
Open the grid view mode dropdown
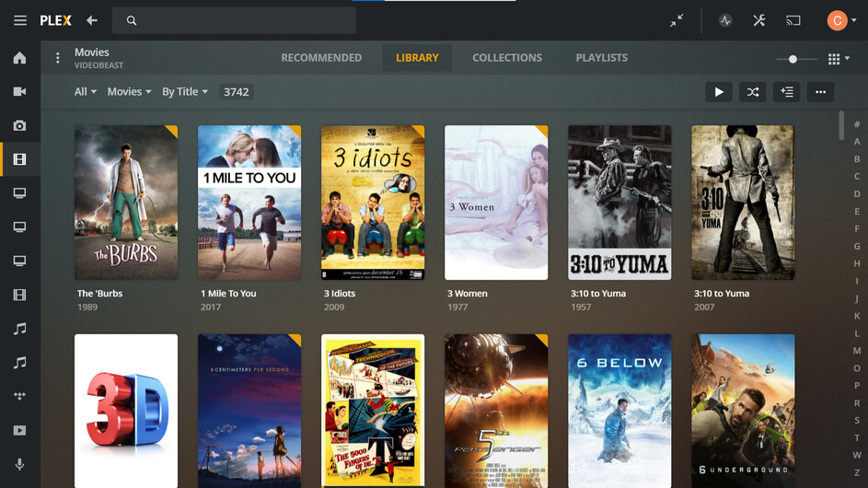(x=839, y=59)
